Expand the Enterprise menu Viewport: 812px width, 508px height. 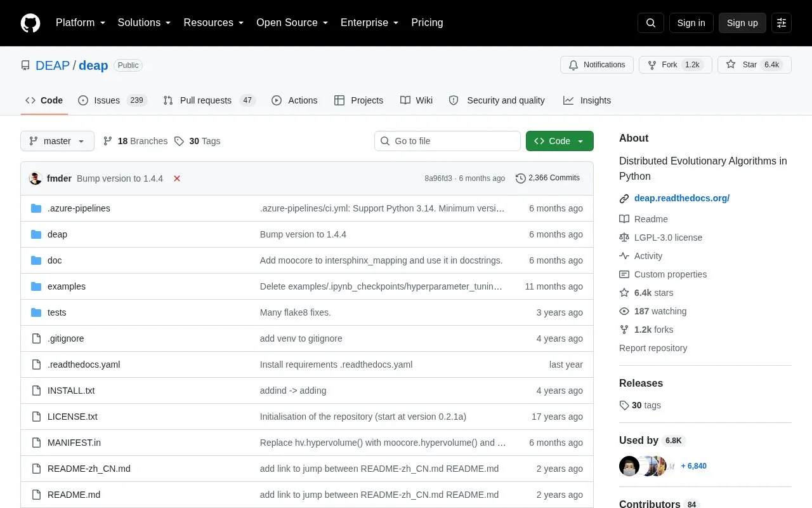tap(370, 23)
